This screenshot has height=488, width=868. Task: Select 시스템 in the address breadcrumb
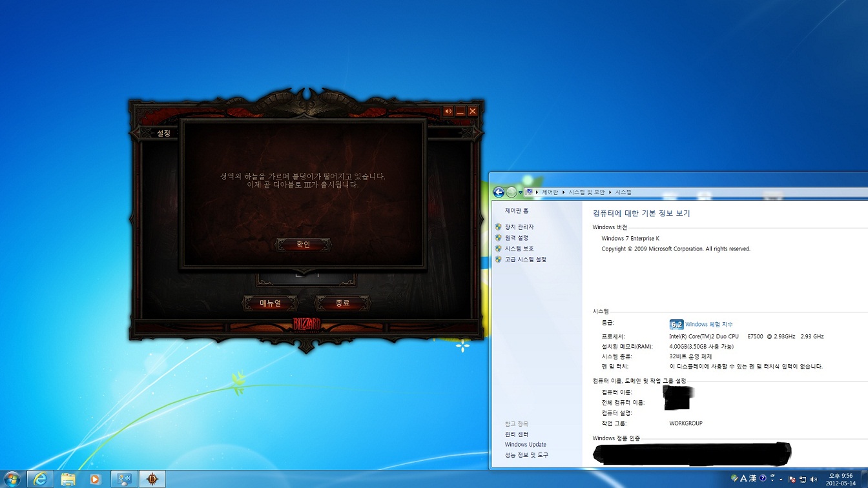(x=623, y=192)
